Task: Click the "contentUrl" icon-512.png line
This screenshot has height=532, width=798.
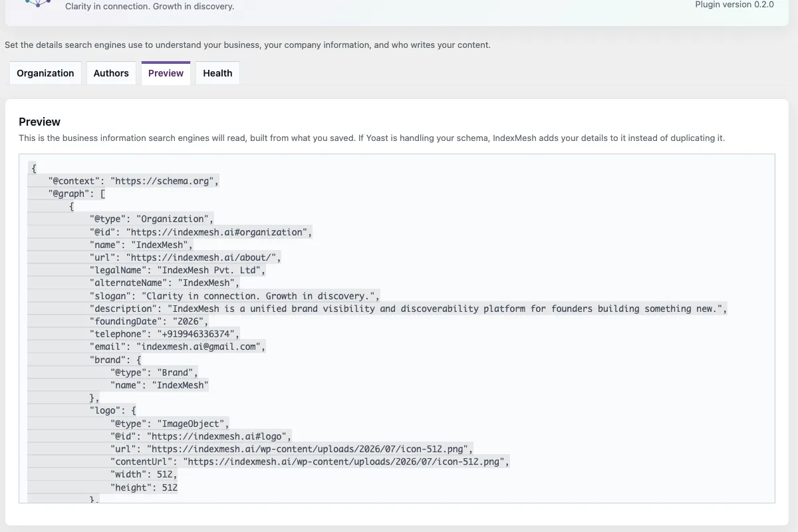Action: pyautogui.click(x=310, y=462)
